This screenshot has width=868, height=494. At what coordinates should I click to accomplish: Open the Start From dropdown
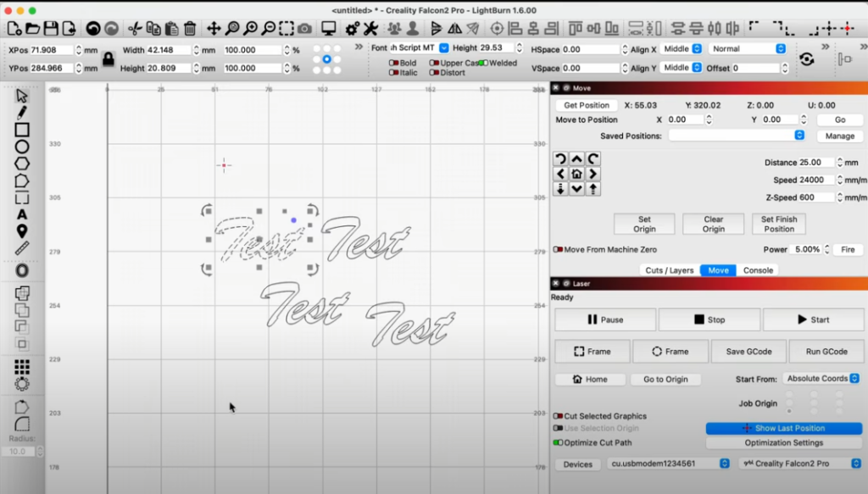tap(821, 379)
